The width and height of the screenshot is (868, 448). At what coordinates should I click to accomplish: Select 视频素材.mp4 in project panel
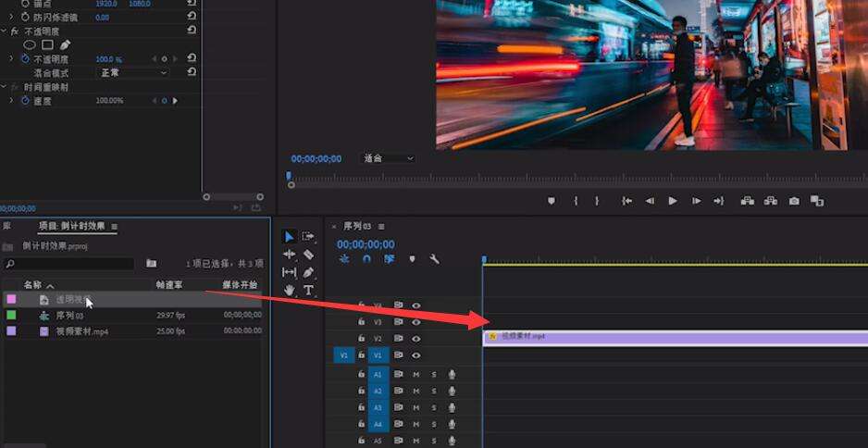pyautogui.click(x=82, y=331)
